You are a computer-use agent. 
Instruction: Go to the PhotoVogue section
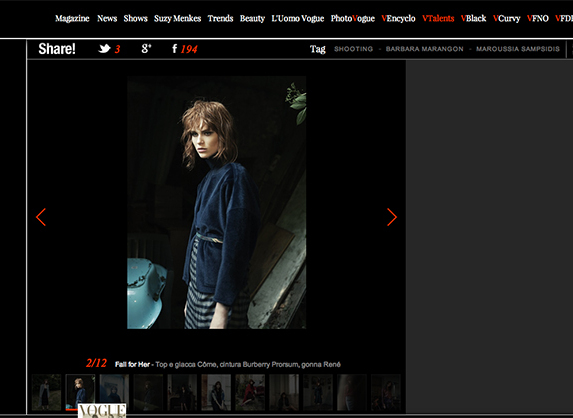(353, 18)
